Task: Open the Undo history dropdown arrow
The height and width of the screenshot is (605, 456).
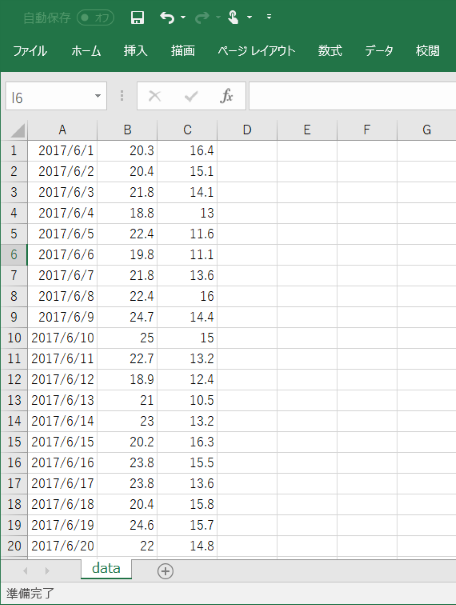Action: (x=183, y=17)
